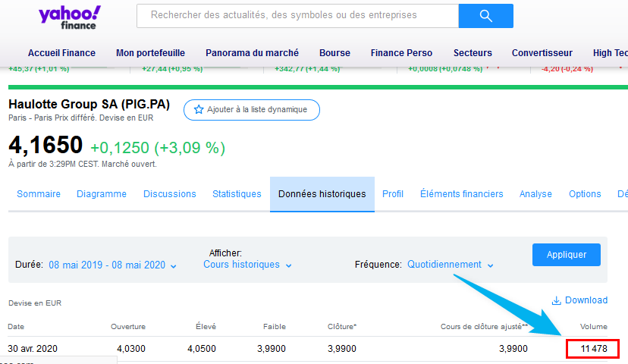Open the Durée date range dropdown
This screenshot has height=364, width=628.
(x=112, y=265)
